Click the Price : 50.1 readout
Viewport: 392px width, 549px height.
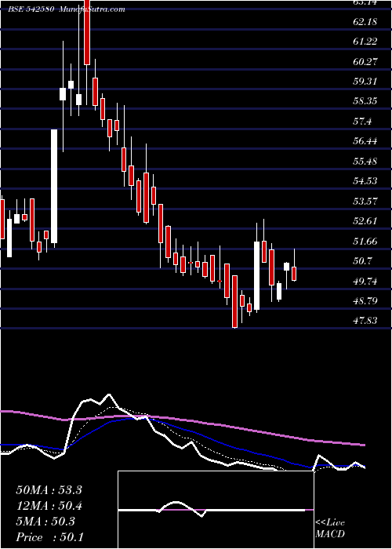coord(49,537)
